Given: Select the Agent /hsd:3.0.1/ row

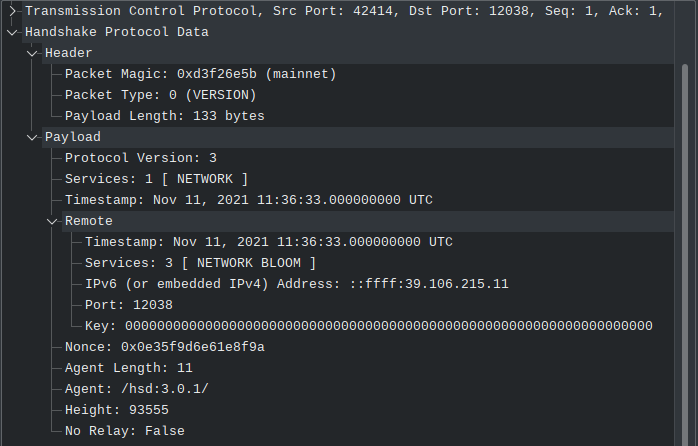Looking at the screenshot, I should [136, 389].
